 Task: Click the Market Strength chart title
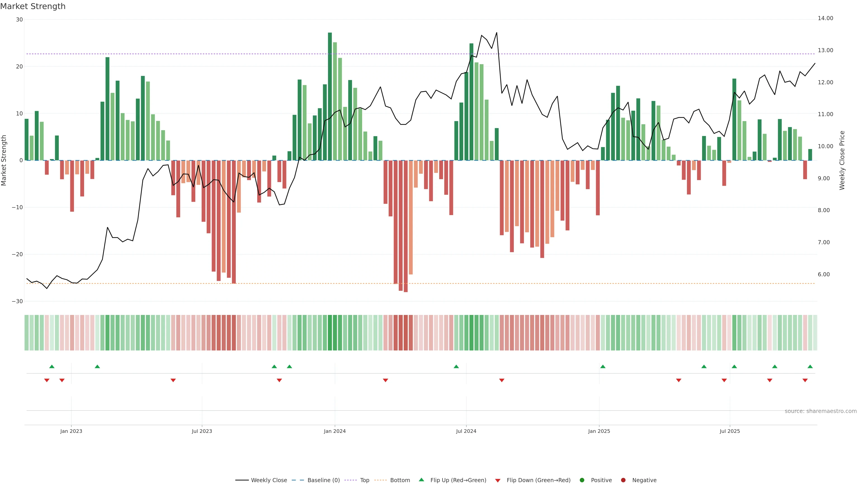coord(33,6)
